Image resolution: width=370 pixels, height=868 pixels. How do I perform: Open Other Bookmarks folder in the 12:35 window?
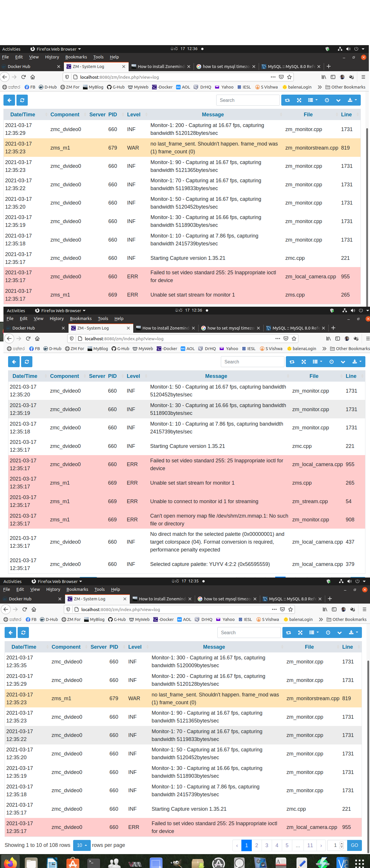[346, 619]
